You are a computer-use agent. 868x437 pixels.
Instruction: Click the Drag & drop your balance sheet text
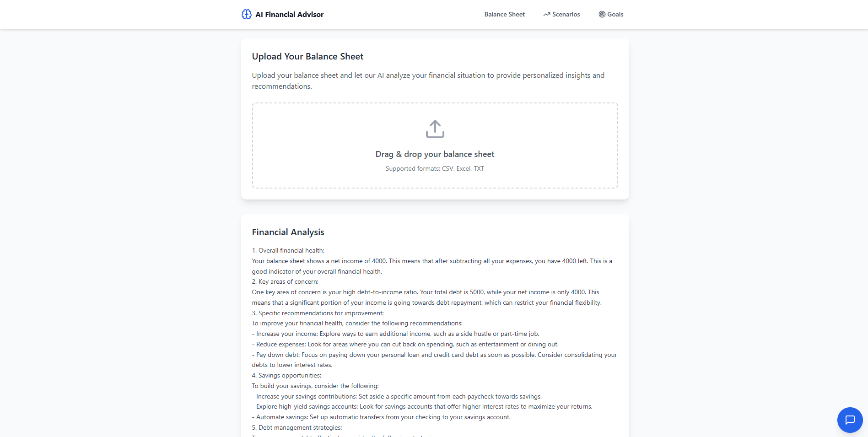coord(434,154)
